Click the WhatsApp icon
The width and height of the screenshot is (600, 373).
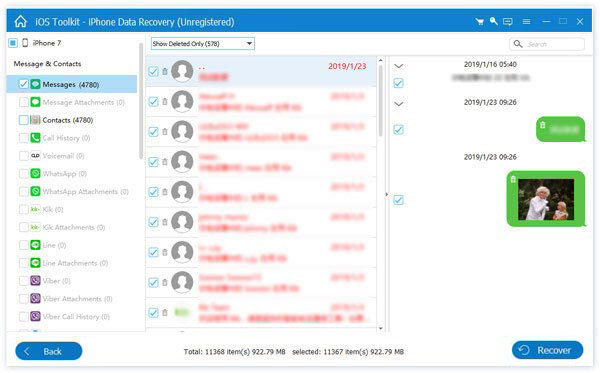[36, 174]
